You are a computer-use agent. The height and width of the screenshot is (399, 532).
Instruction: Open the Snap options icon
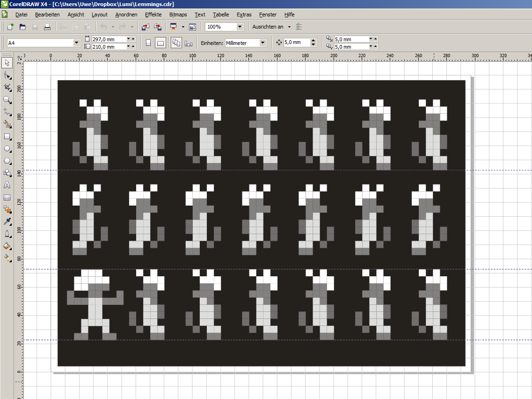299,27
